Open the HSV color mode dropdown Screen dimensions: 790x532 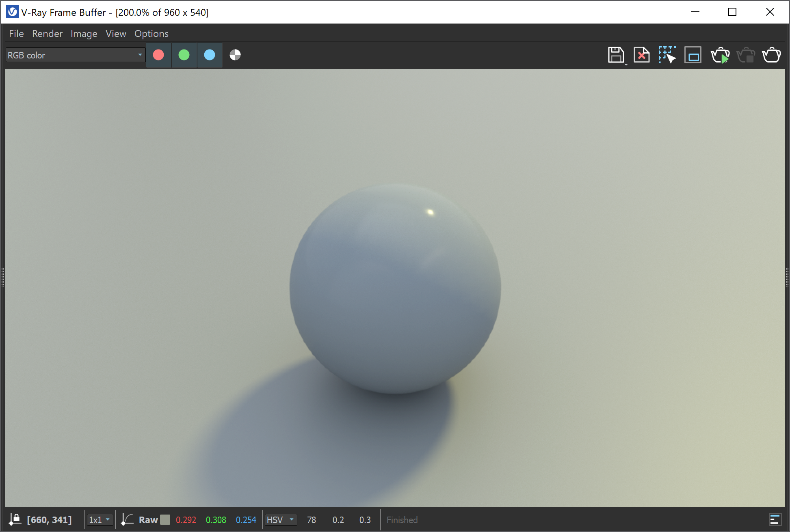click(x=281, y=520)
